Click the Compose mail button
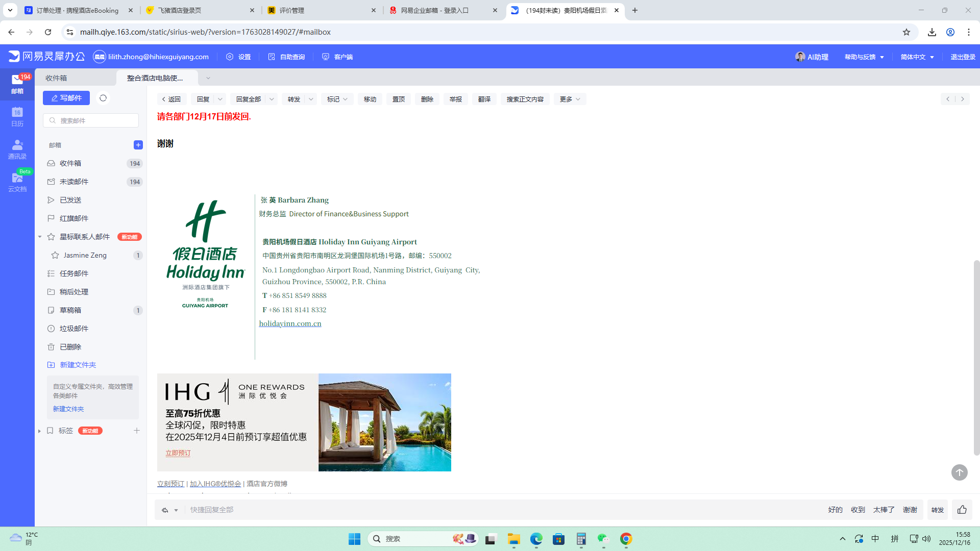This screenshot has width=980, height=551. [x=66, y=98]
